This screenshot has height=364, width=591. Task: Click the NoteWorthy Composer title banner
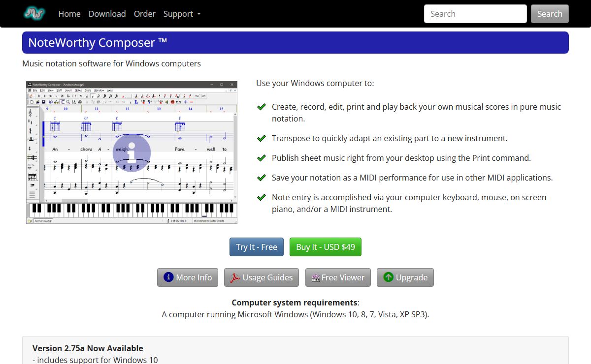295,43
